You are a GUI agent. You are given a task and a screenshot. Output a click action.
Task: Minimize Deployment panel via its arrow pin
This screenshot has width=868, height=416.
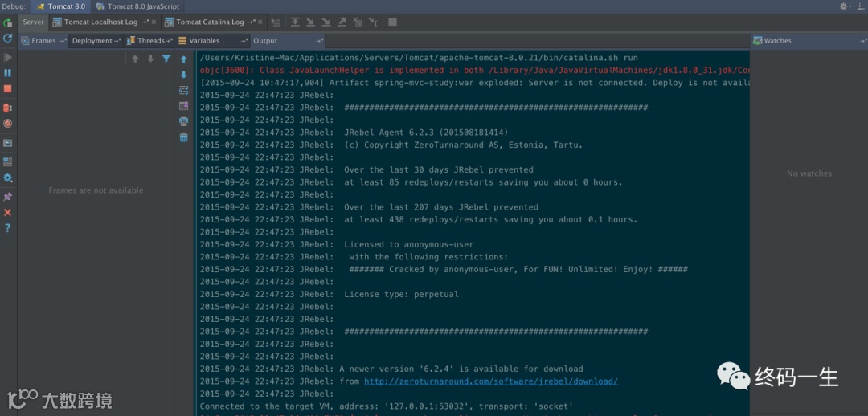[117, 41]
